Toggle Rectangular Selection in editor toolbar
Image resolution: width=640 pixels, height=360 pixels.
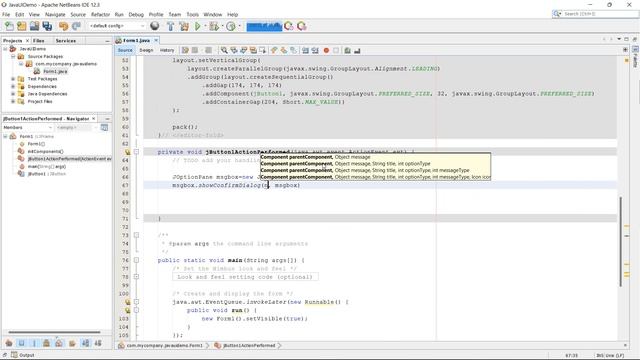[262, 50]
